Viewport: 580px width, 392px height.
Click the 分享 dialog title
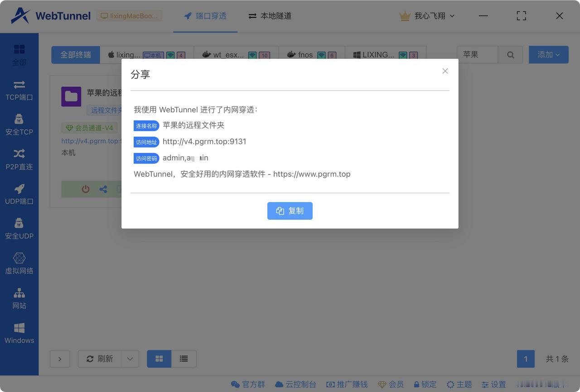[x=140, y=75]
